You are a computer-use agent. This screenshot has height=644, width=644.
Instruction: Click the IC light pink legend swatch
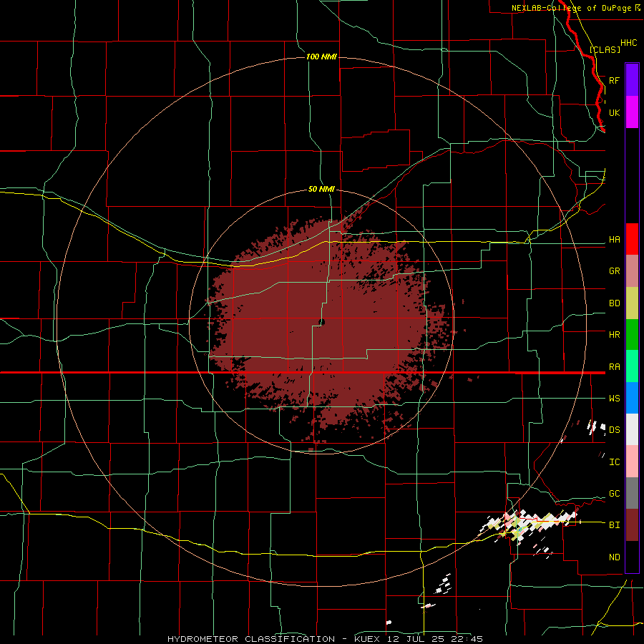(632, 462)
